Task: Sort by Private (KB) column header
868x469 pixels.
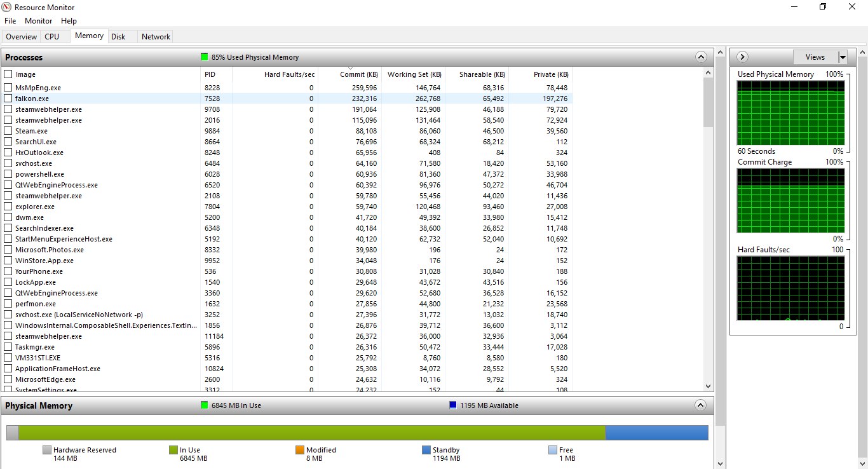Action: pos(540,74)
